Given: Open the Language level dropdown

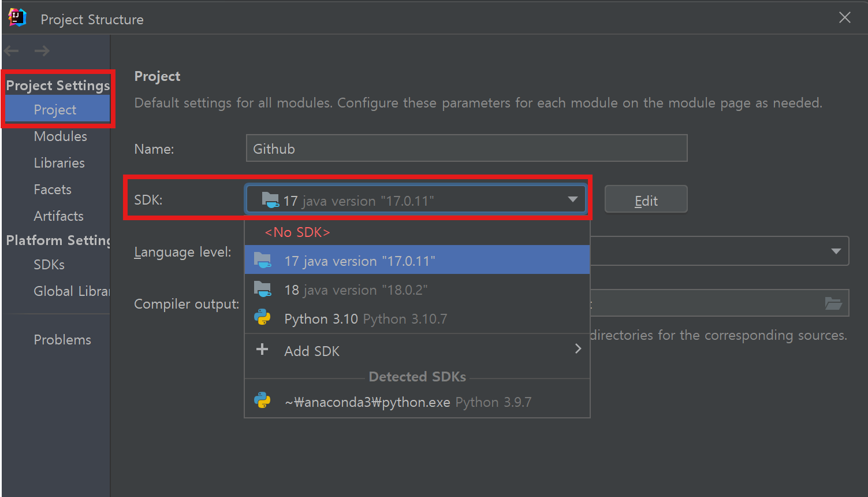Looking at the screenshot, I should pyautogui.click(x=836, y=251).
